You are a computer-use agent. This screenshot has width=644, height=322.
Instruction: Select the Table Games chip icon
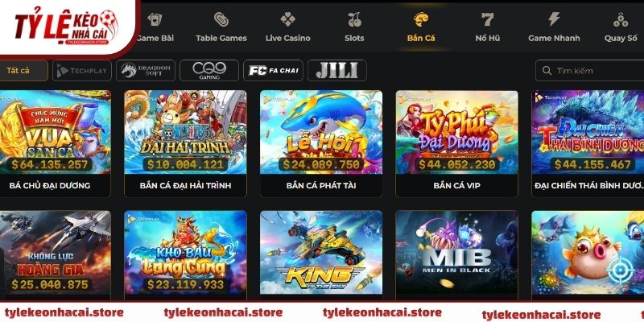[x=221, y=19]
